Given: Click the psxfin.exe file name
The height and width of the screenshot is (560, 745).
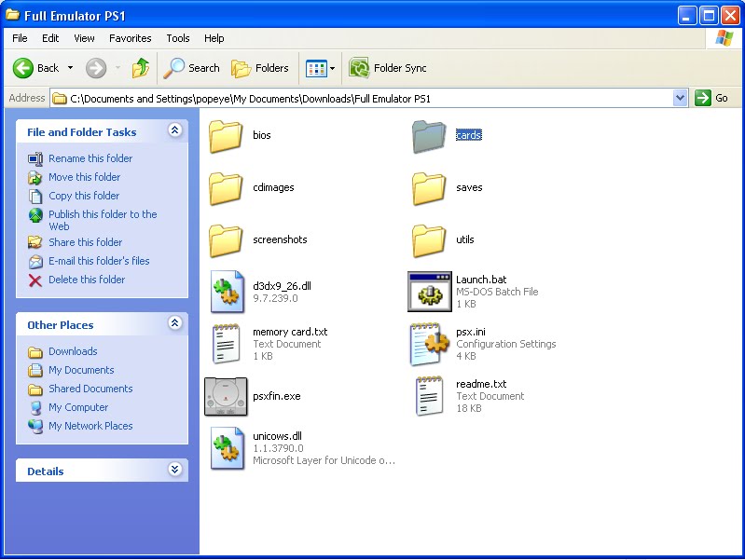Looking at the screenshot, I should click(277, 396).
